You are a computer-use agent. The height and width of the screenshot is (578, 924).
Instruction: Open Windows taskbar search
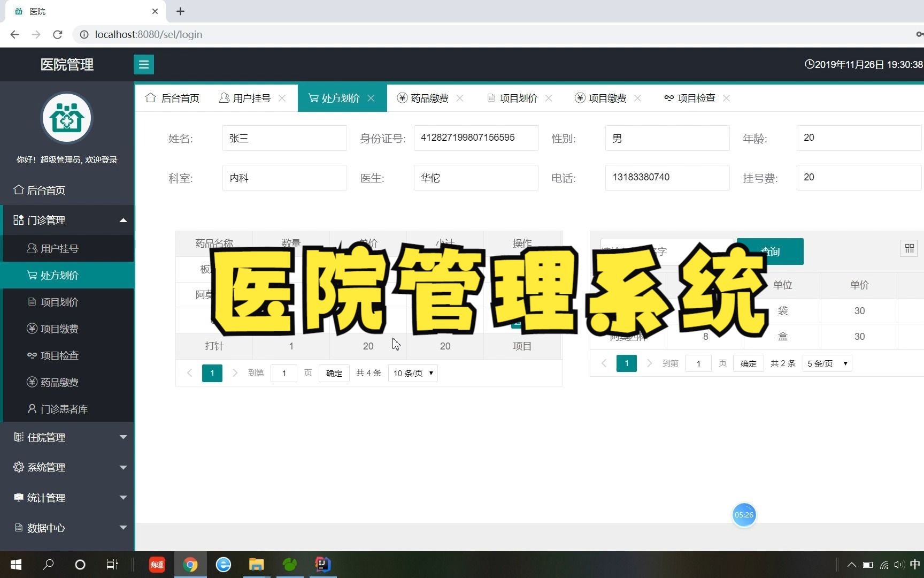pos(48,565)
